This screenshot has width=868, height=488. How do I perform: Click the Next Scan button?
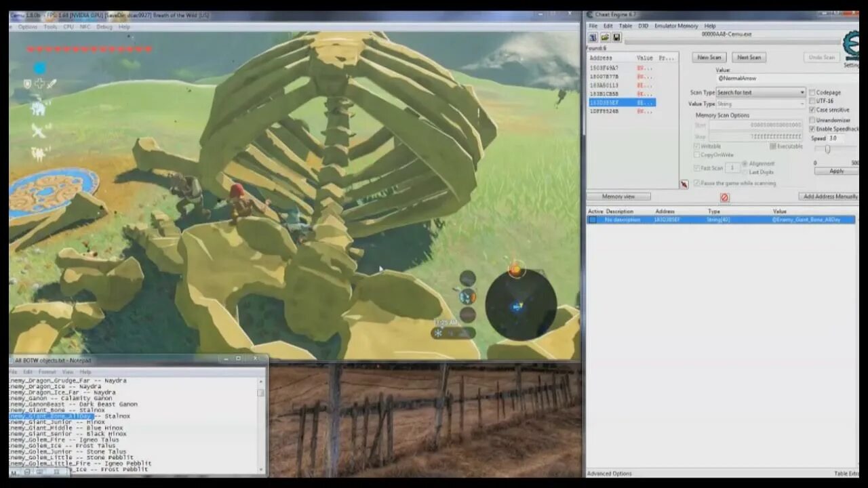749,58
